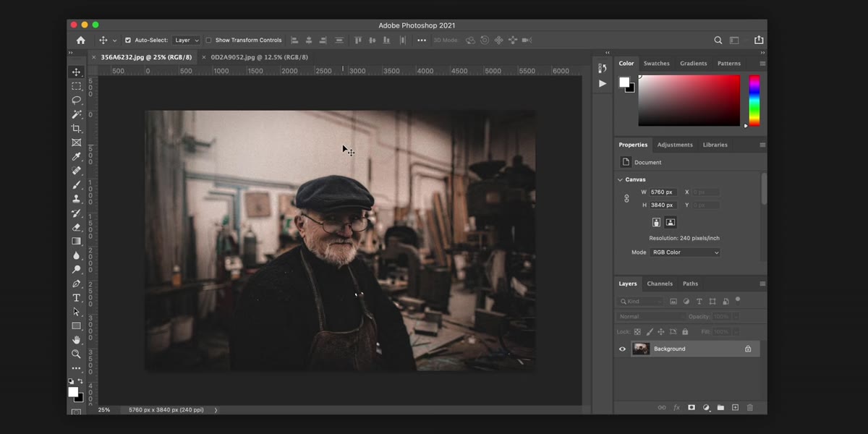Open the Share image icon
The width and height of the screenshot is (868, 434).
pyautogui.click(x=759, y=41)
